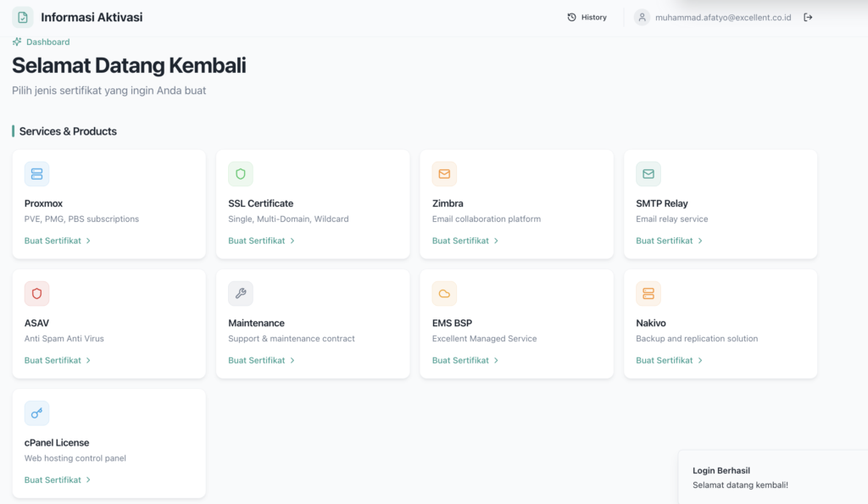Screen dimensions: 868x504
Task: Go to the Dashboard breadcrumb
Action: pos(47,42)
